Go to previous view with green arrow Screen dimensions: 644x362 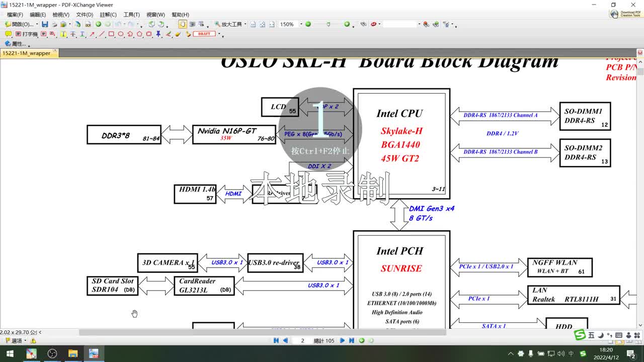pyautogui.click(x=98, y=24)
